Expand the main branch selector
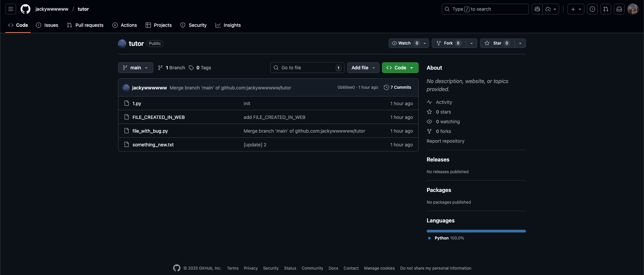Image resolution: width=644 pixels, height=275 pixels. [136, 68]
